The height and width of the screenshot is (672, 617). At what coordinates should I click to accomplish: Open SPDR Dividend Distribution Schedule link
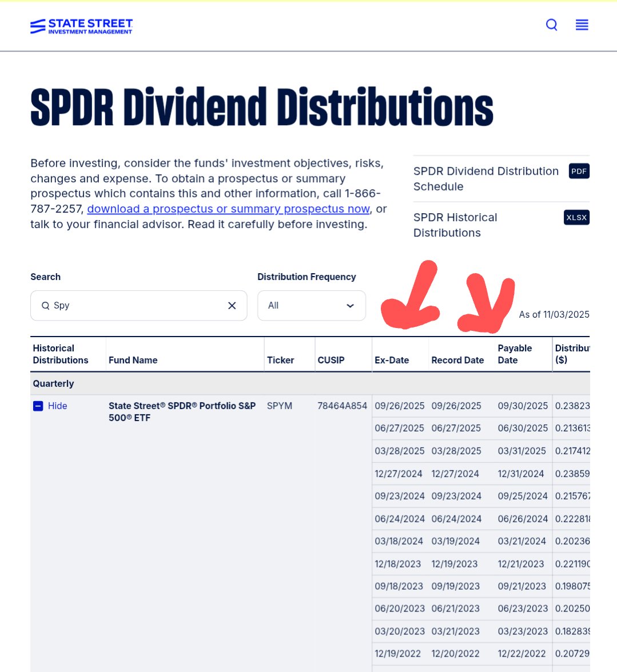click(x=486, y=179)
